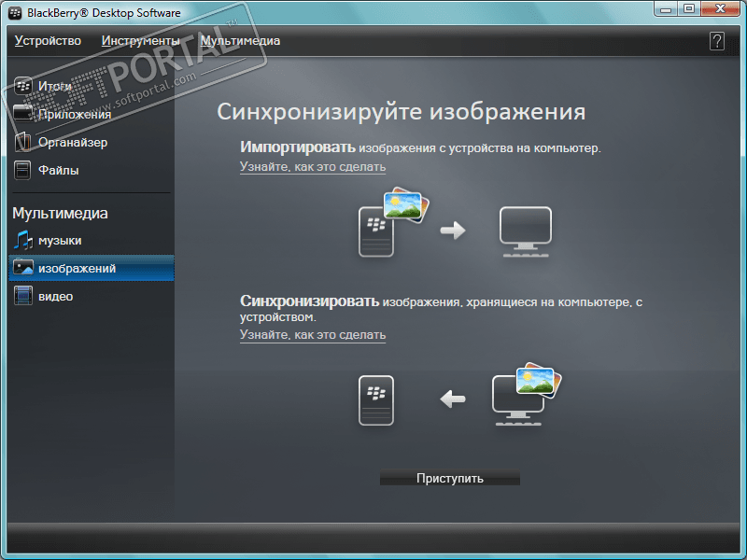747x560 pixels.
Task: Click the help question mark icon
Action: pyautogui.click(x=716, y=41)
